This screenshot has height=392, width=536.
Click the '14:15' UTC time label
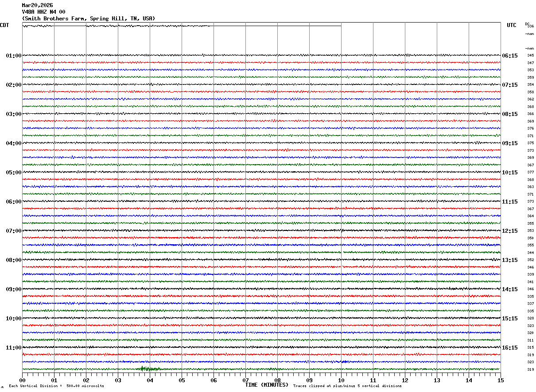(x=510, y=289)
